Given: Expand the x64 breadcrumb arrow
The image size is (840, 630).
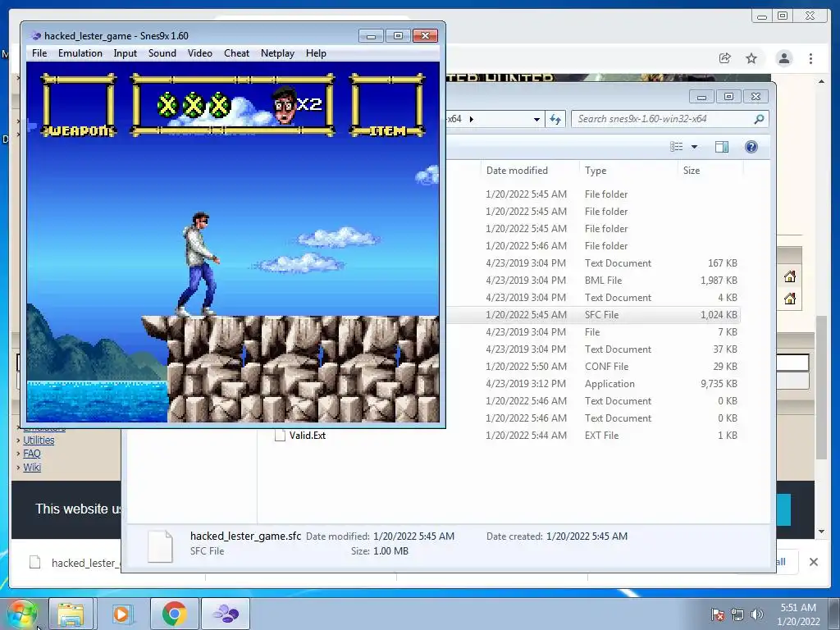Looking at the screenshot, I should click(x=472, y=119).
